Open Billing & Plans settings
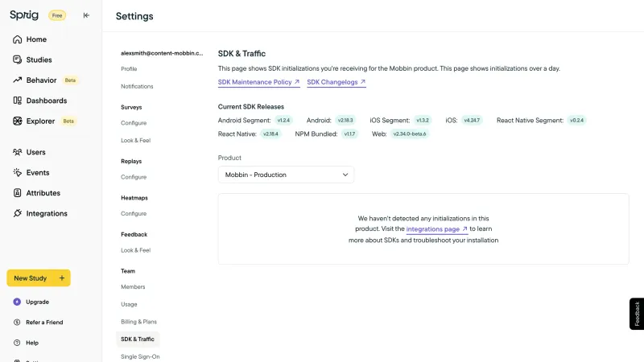The image size is (644, 362). tap(138, 322)
